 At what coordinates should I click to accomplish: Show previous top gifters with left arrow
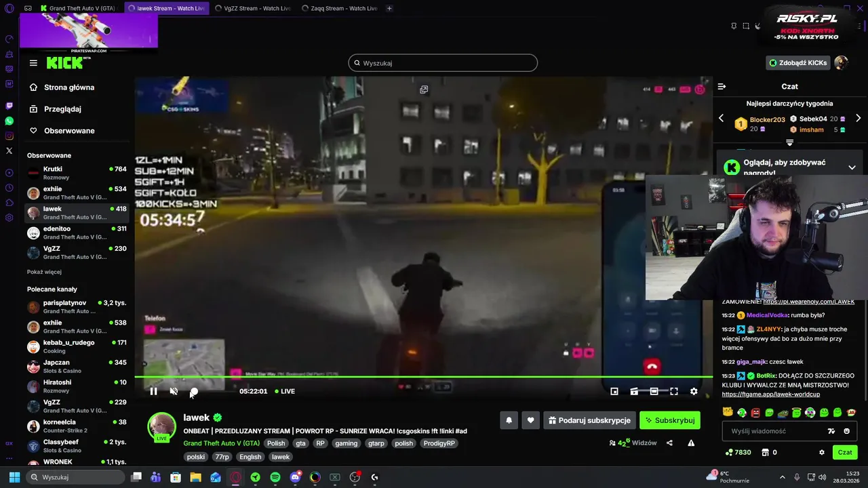[x=721, y=118]
